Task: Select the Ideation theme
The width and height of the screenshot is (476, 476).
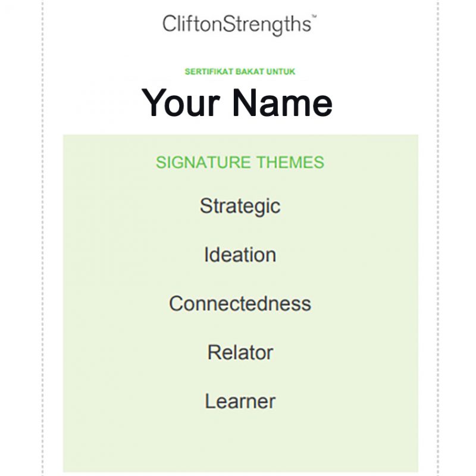Action: coord(240,255)
